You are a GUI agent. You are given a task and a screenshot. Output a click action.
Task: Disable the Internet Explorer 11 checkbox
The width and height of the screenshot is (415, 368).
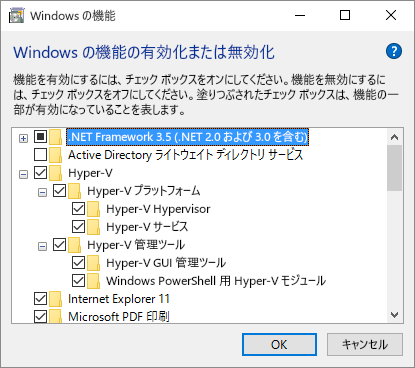40,299
